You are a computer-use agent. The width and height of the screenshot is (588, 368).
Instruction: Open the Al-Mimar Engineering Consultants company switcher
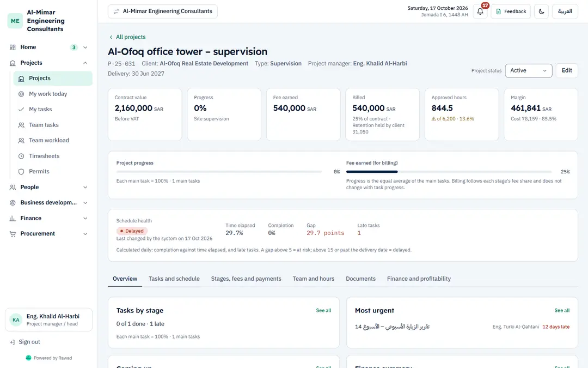[x=162, y=11]
